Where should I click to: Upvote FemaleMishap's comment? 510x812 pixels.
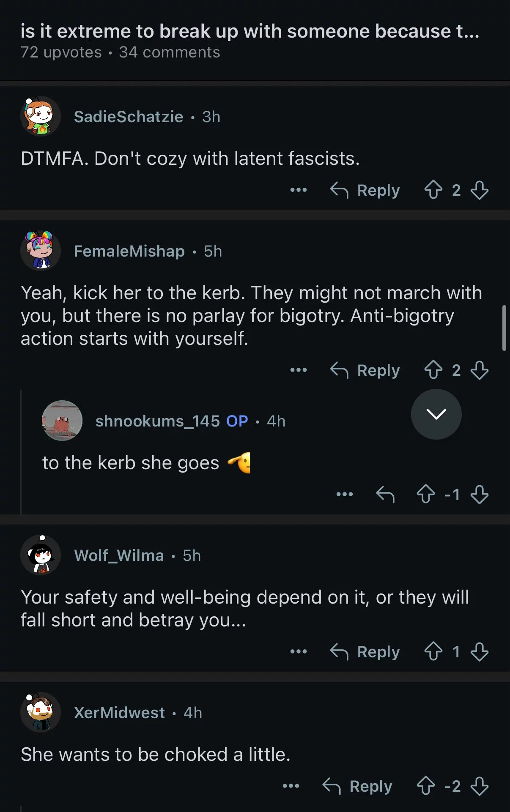click(x=433, y=370)
